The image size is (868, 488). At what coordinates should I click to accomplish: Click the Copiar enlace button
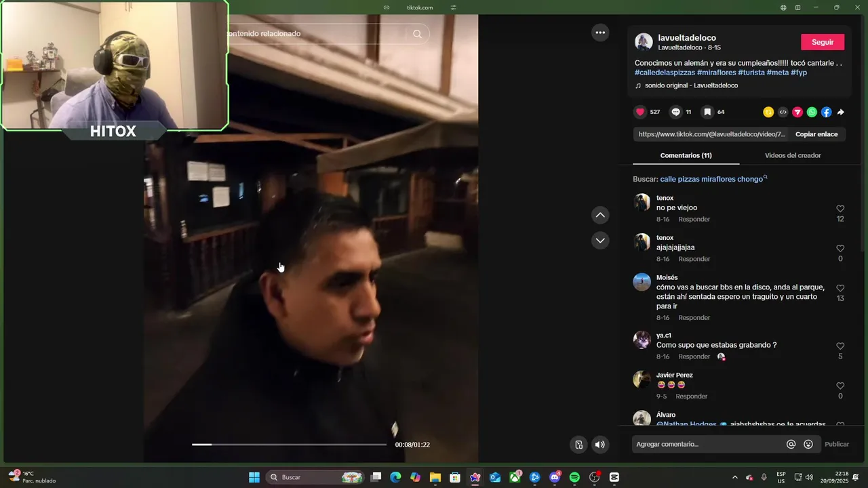point(816,134)
